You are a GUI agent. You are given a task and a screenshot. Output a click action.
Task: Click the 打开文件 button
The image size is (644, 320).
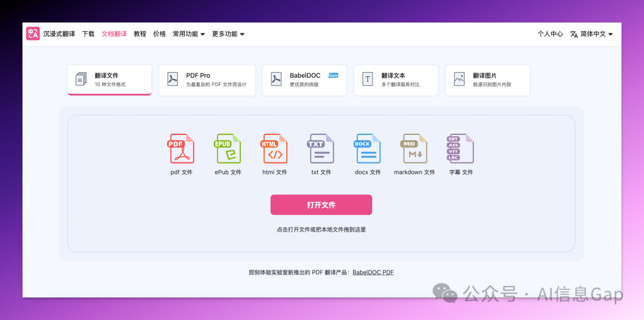(x=321, y=205)
